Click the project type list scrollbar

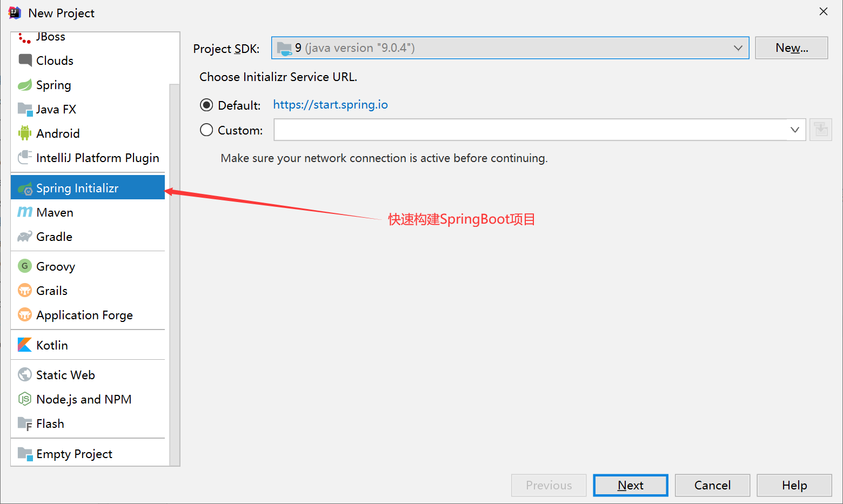coord(174,274)
